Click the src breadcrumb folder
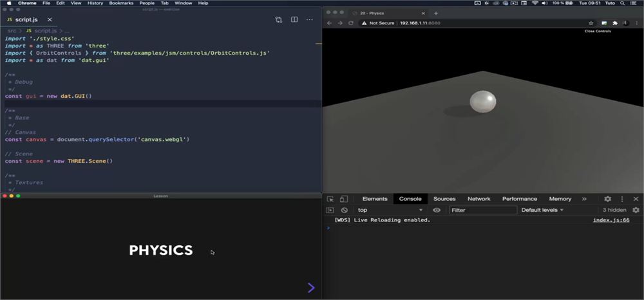The height and width of the screenshot is (300, 644). [12, 31]
